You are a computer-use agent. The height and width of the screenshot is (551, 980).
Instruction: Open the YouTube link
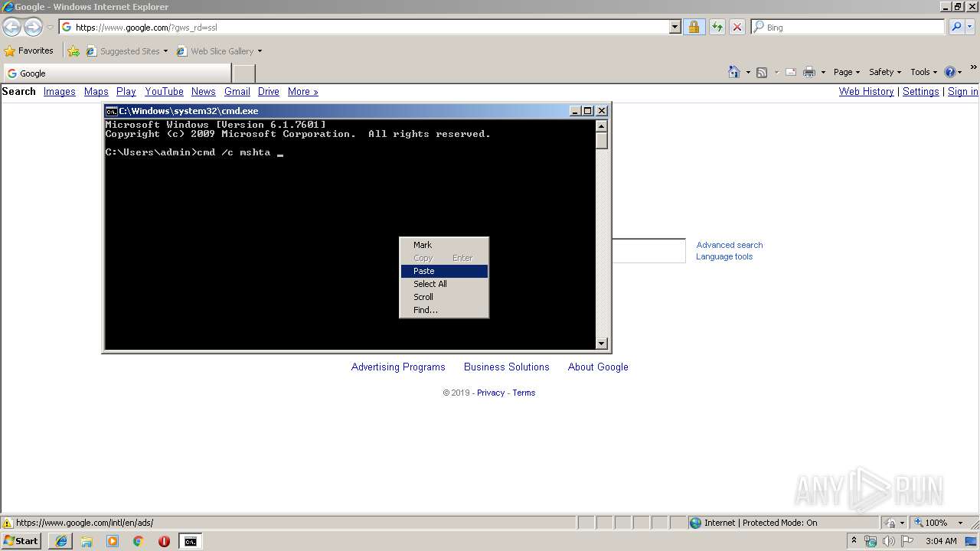(x=164, y=91)
